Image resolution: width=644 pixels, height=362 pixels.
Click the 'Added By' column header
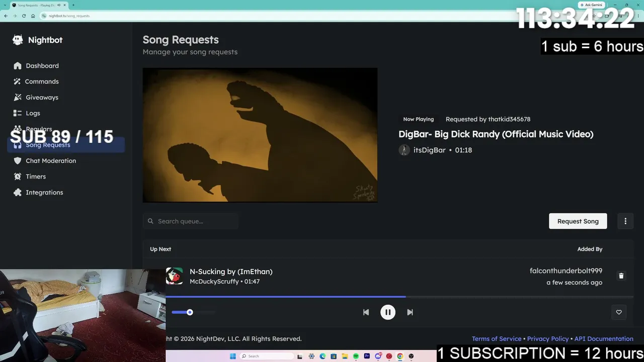click(x=590, y=249)
